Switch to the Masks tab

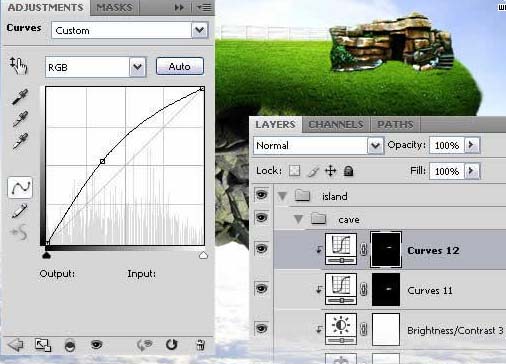pyautogui.click(x=114, y=7)
